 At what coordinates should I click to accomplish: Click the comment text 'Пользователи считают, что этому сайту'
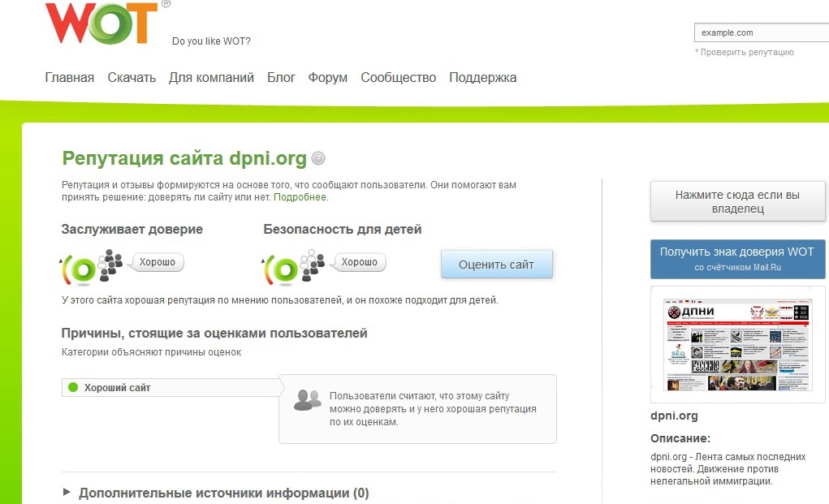(419, 396)
